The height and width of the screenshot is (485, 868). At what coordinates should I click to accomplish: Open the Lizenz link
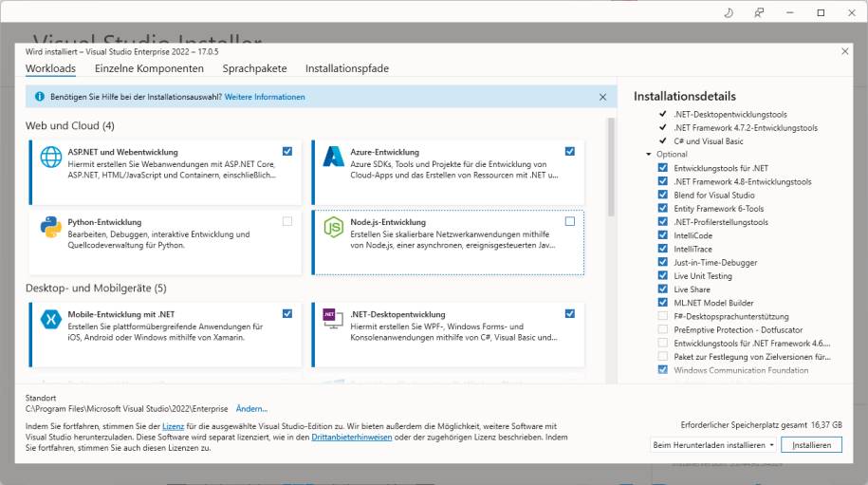point(173,426)
